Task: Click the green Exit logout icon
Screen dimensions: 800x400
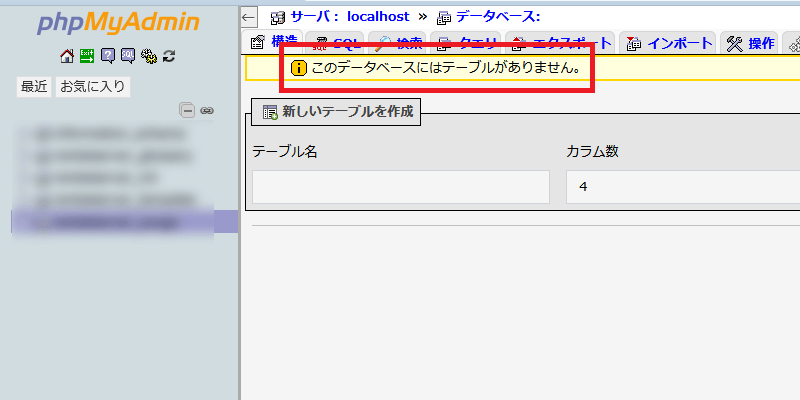Action: [87, 56]
